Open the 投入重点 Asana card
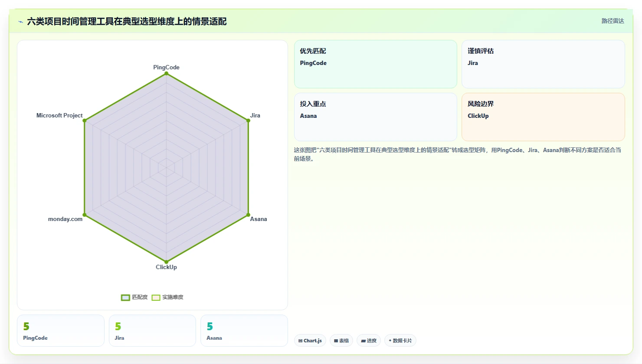The width and height of the screenshot is (642, 364). (376, 117)
